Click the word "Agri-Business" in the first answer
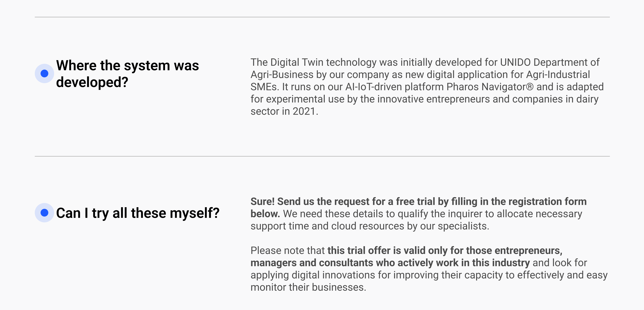Image resolution: width=644 pixels, height=310 pixels. (x=282, y=75)
